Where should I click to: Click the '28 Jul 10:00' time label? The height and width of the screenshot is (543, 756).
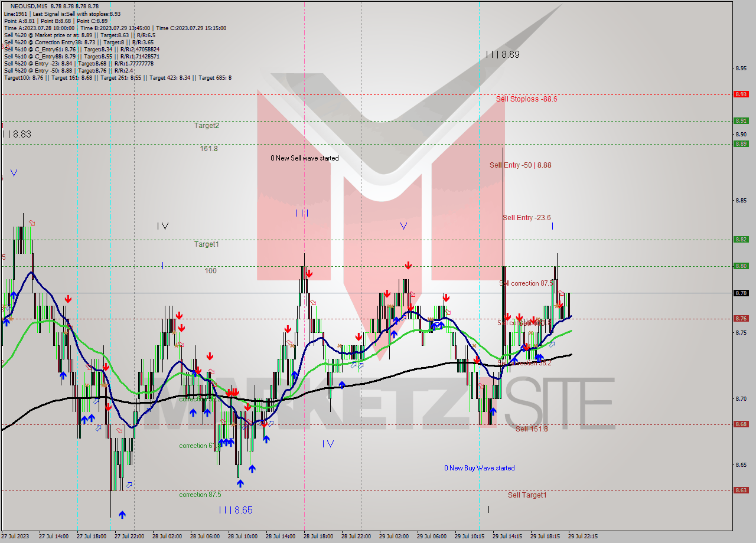click(x=242, y=537)
